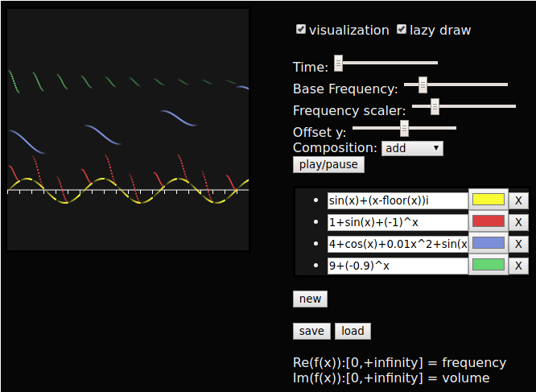This screenshot has height=392, width=536.
Task: Remove the 1+sin(x)+(-1)^x row with X
Action: (518, 222)
